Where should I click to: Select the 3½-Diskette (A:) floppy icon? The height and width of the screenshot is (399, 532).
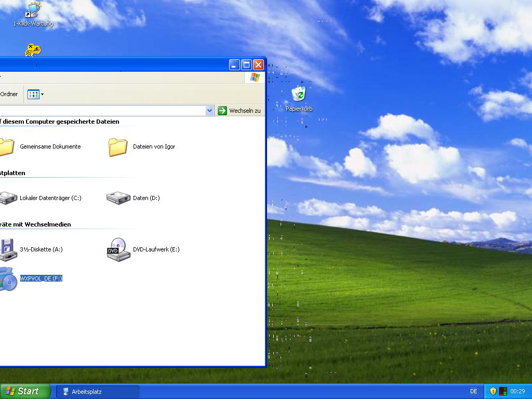[8, 249]
